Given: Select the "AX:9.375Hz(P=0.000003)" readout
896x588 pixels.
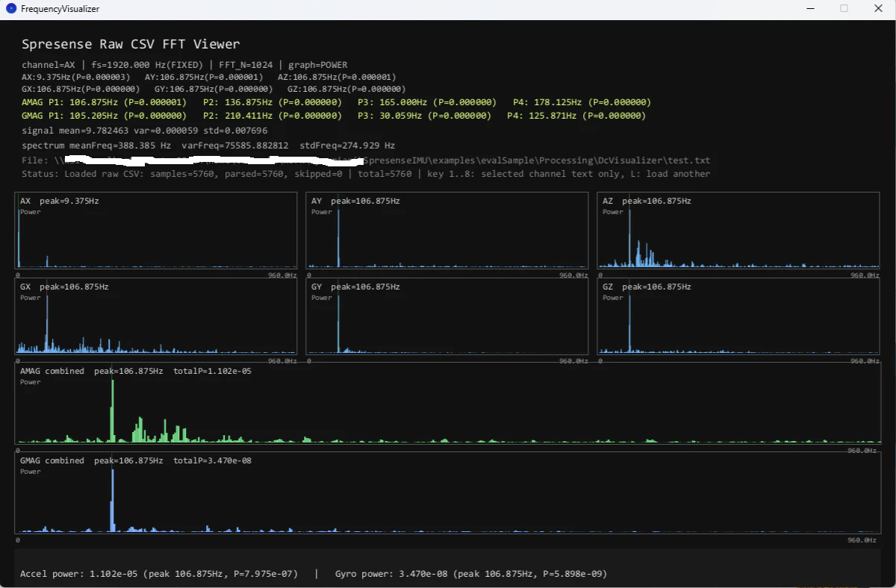Looking at the screenshot, I should pyautogui.click(x=76, y=77).
